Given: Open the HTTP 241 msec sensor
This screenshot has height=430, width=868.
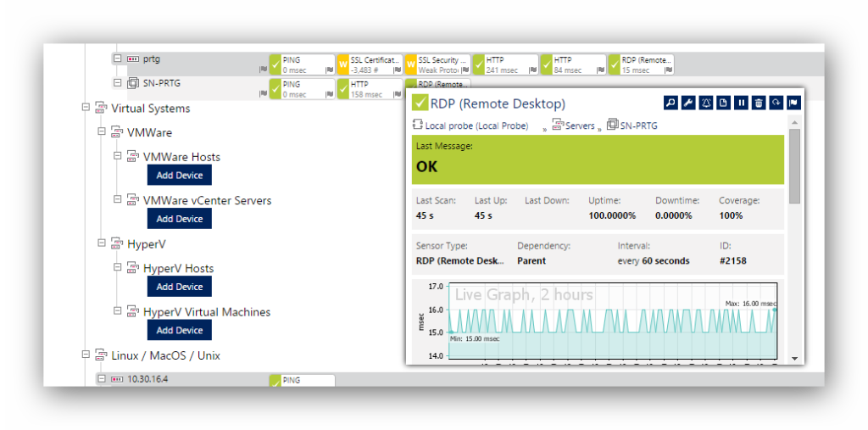Looking at the screenshot, I should (x=505, y=64).
